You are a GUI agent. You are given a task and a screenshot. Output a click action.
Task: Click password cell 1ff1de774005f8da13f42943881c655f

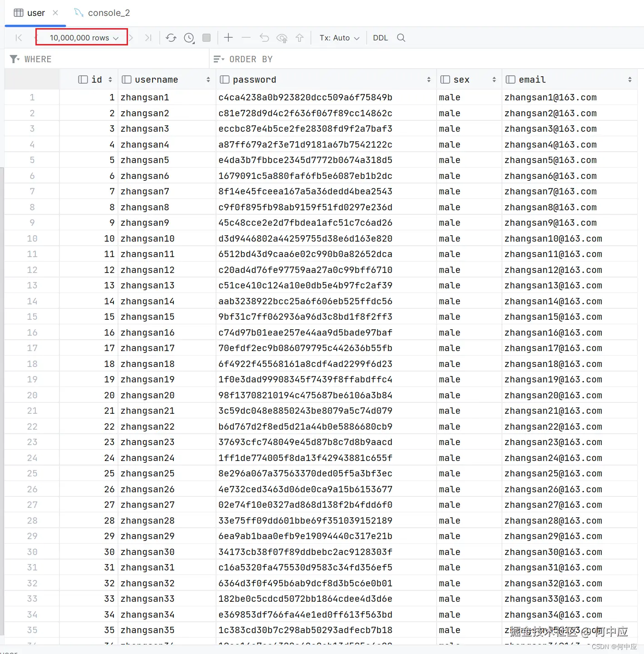pyautogui.click(x=326, y=458)
